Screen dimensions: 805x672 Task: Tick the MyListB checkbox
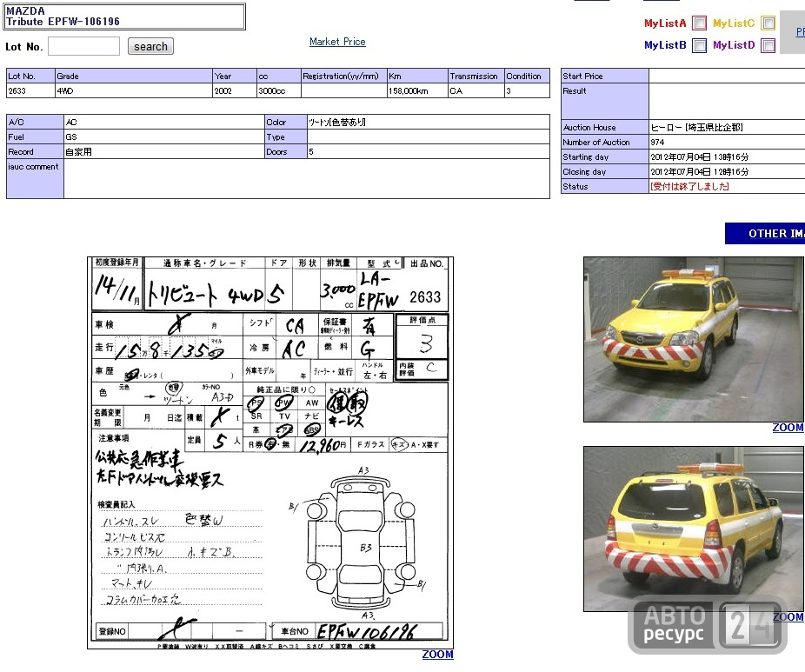(x=699, y=45)
